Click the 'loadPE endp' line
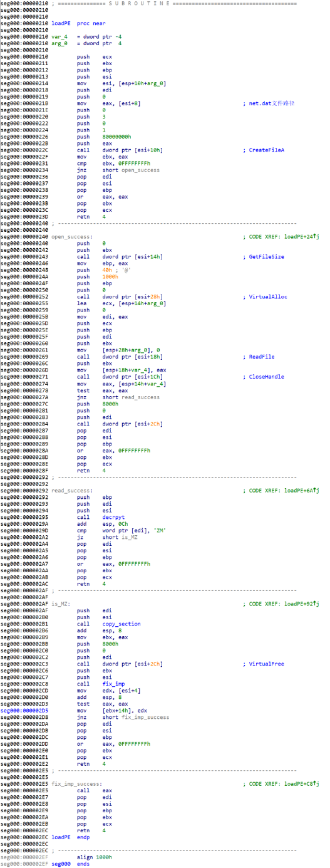The height and width of the screenshot is (868, 330). (70, 837)
